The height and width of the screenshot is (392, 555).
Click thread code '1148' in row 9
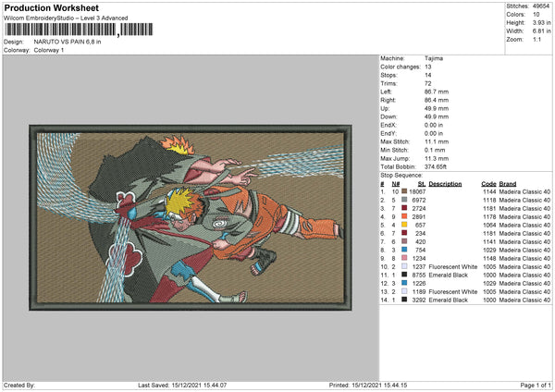coord(489,258)
